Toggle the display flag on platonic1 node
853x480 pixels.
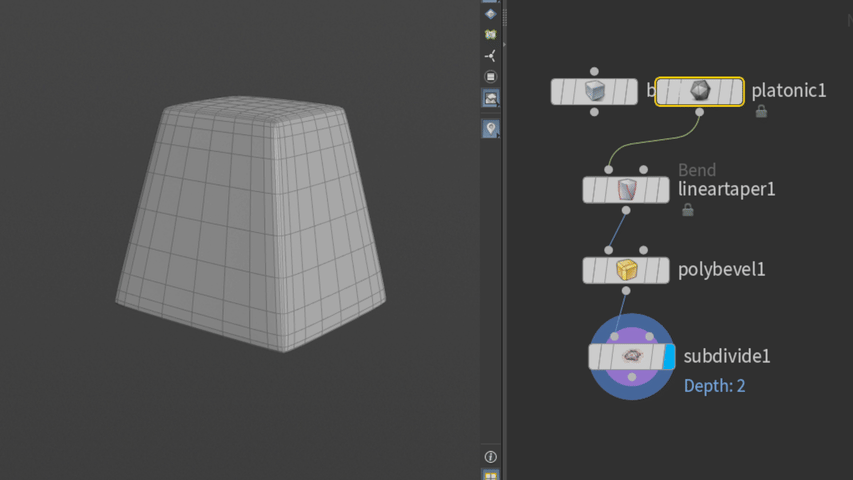pyautogui.click(x=736, y=91)
